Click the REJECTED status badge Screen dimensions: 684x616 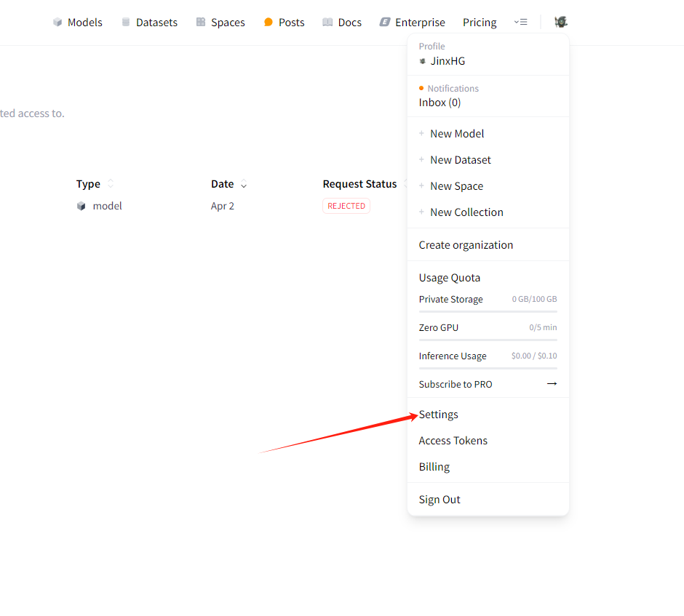(346, 206)
